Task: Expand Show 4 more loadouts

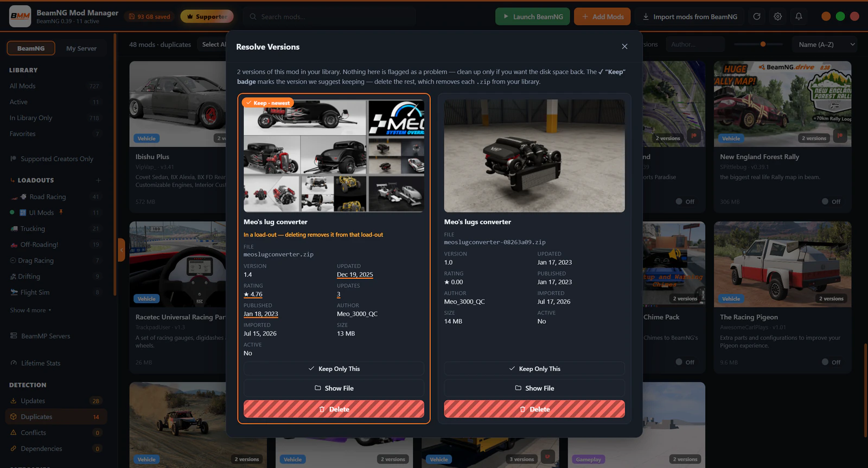Action: click(31, 310)
